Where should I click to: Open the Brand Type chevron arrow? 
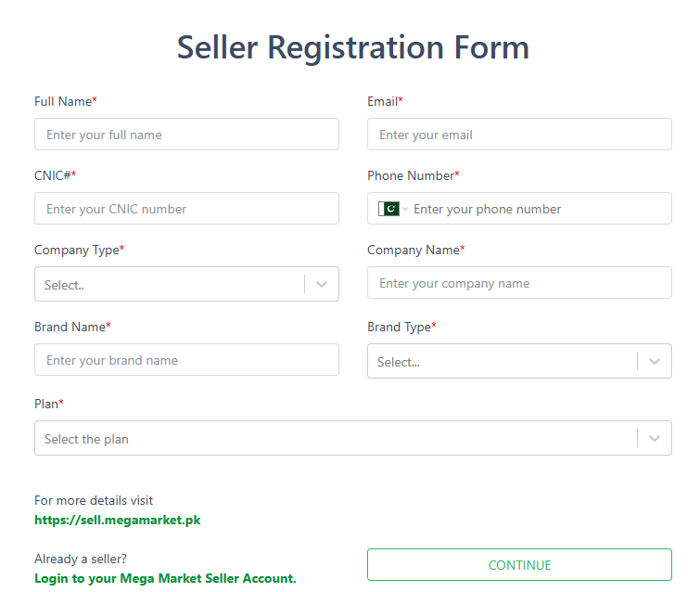(654, 362)
